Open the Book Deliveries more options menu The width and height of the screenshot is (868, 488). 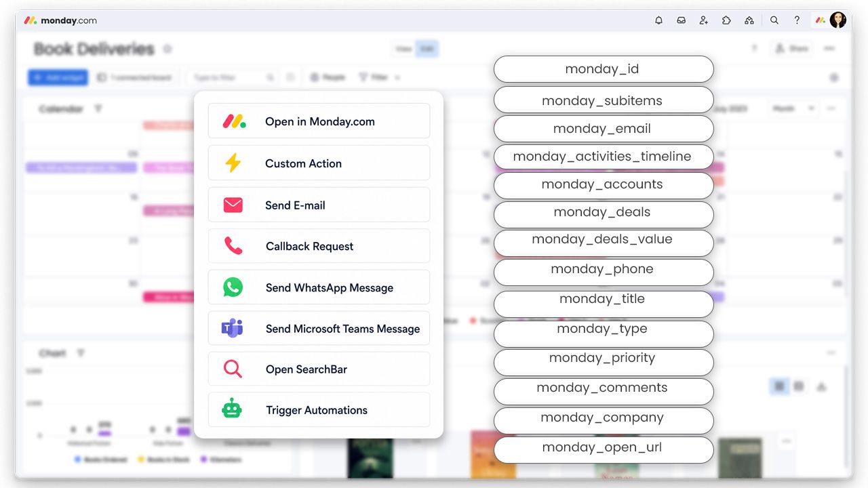pyautogui.click(x=829, y=49)
